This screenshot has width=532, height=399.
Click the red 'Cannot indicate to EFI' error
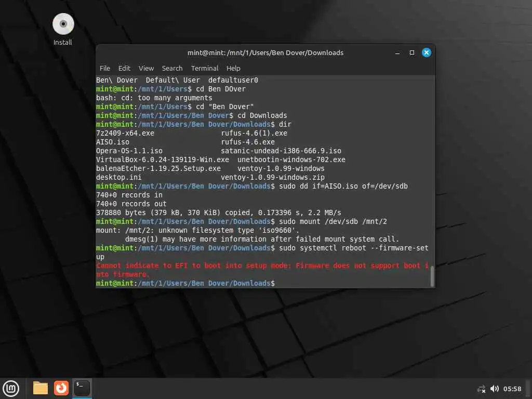tap(262, 270)
